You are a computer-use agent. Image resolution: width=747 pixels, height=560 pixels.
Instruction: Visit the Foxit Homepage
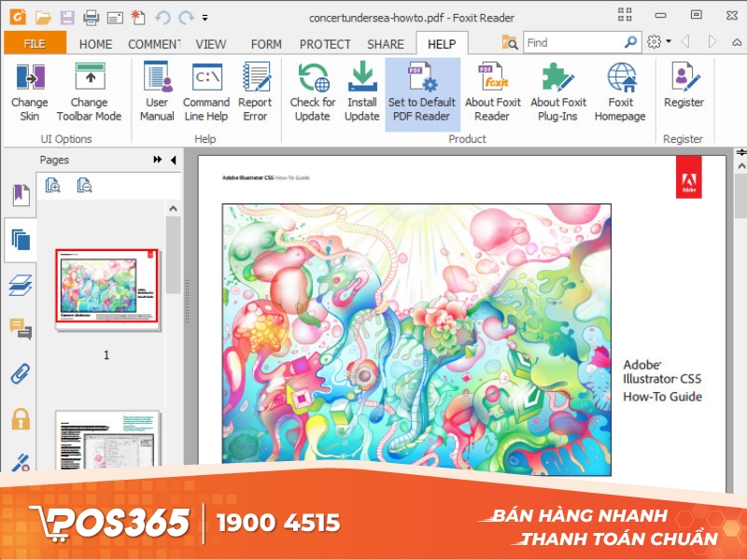click(x=620, y=92)
